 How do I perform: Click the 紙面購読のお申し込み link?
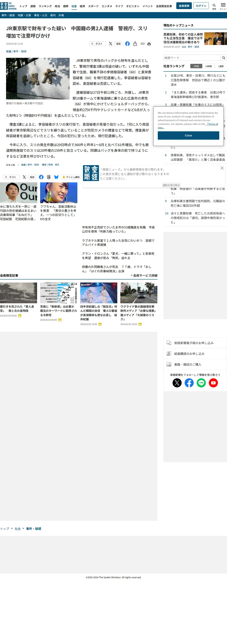point(195,354)
